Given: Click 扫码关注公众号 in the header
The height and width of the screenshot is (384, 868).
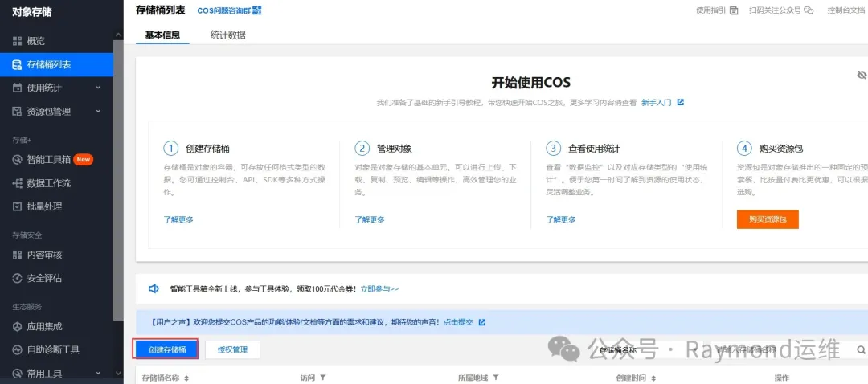Looking at the screenshot, I should (x=775, y=10).
